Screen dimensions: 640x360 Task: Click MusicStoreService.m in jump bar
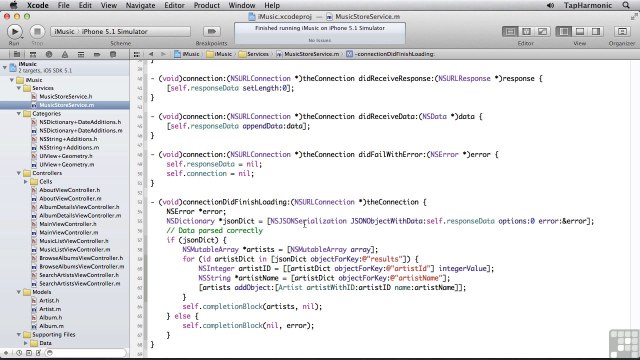(x=308, y=54)
